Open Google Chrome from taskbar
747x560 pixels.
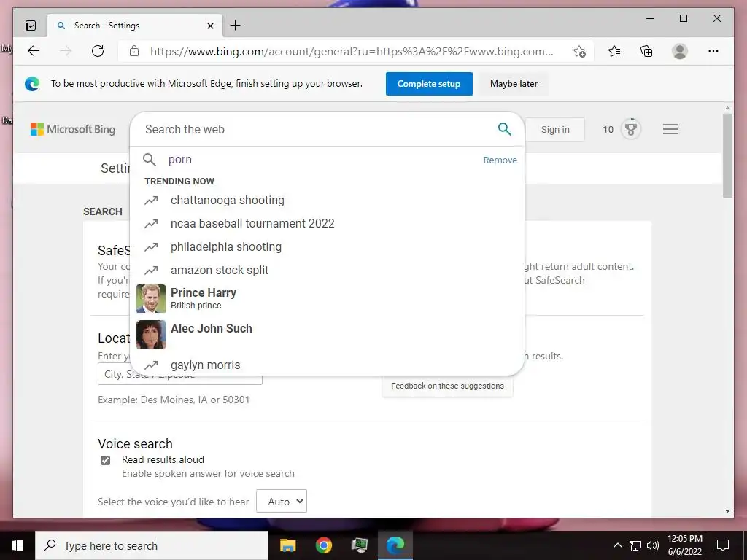[323, 545]
